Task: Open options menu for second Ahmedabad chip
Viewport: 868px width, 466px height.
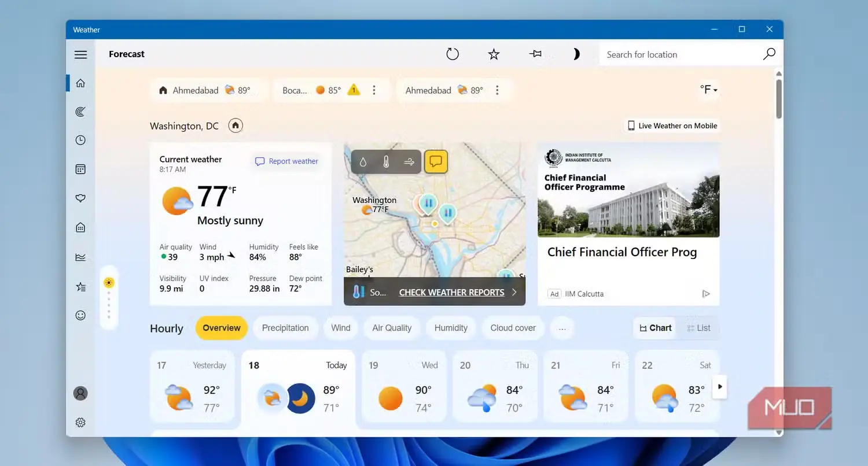Action: click(x=497, y=90)
